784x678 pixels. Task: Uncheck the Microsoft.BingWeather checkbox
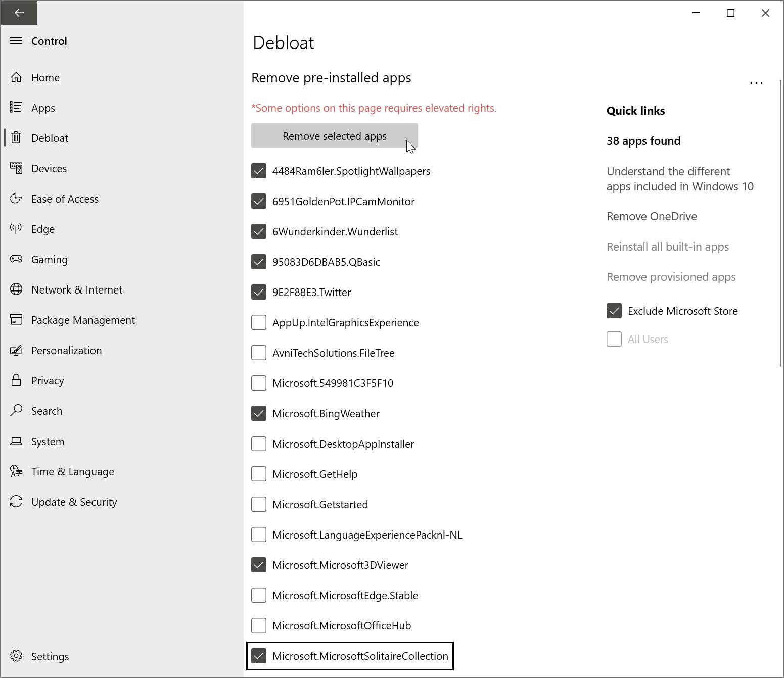pyautogui.click(x=259, y=413)
